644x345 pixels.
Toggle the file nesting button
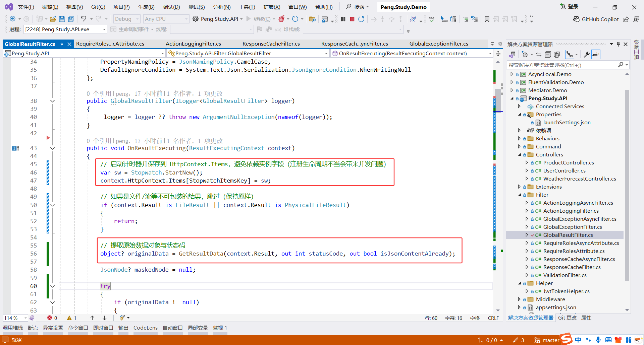(x=570, y=54)
